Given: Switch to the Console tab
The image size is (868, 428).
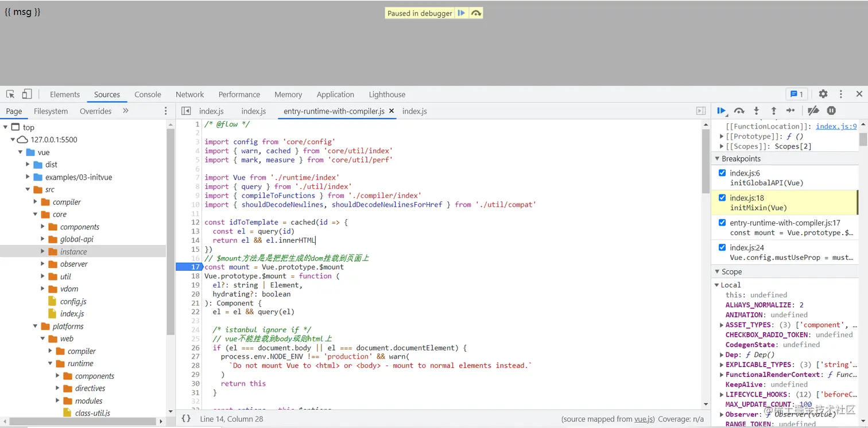Looking at the screenshot, I should [x=148, y=95].
